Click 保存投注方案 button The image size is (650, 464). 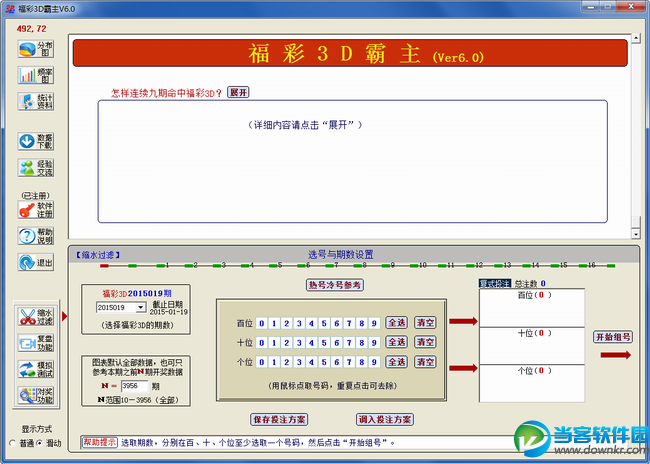[279, 420]
